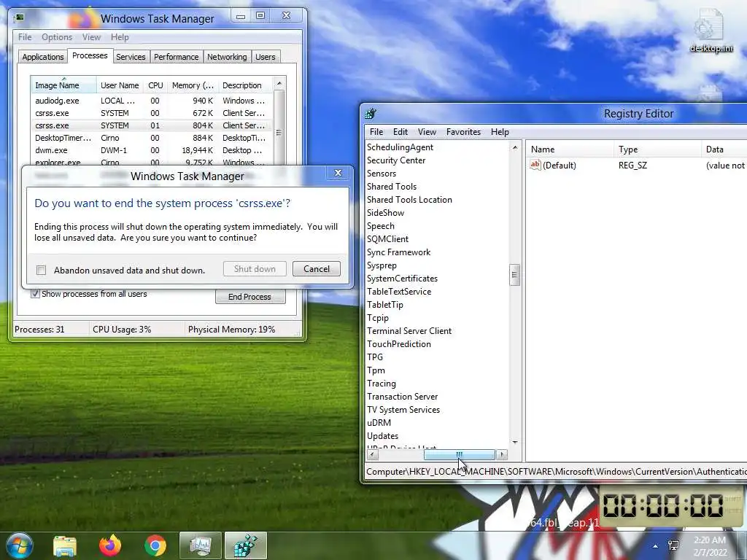
Task: Click Name column header in Registry Editor
Action: (x=570, y=149)
